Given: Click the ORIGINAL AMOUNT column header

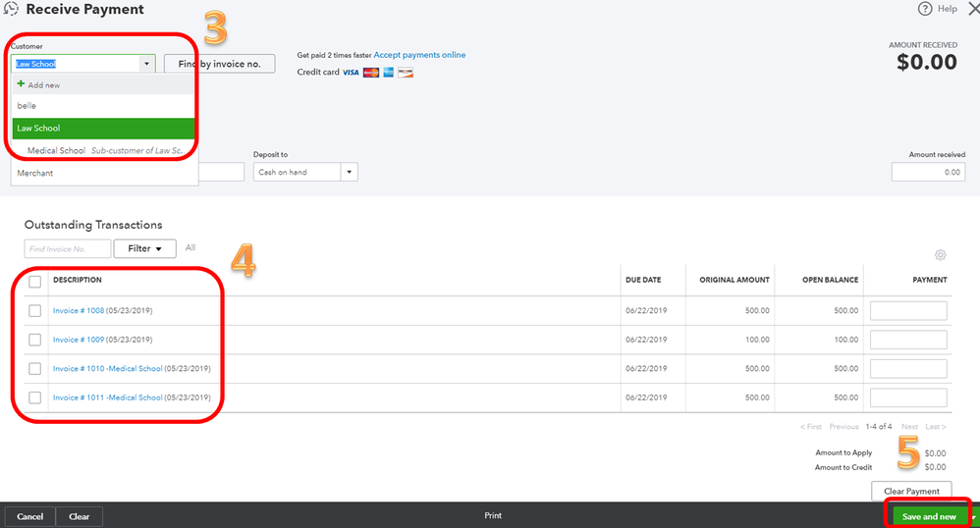Looking at the screenshot, I should click(735, 280).
